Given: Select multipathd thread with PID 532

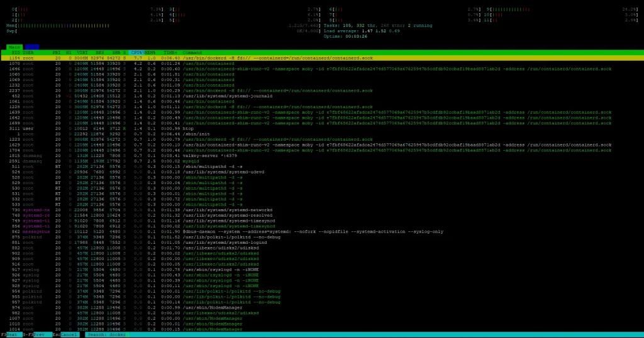Looking at the screenshot, I should tap(322, 199).
